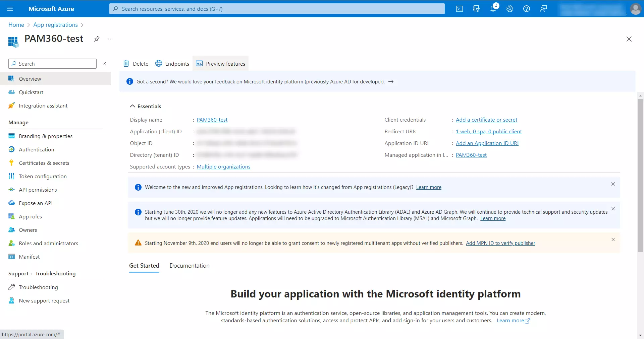Open the directories and subscriptions filter
The height and width of the screenshot is (339, 644).
click(x=476, y=9)
